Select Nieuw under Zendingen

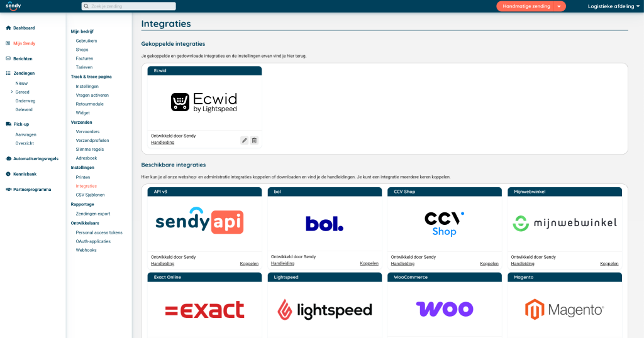tap(21, 84)
